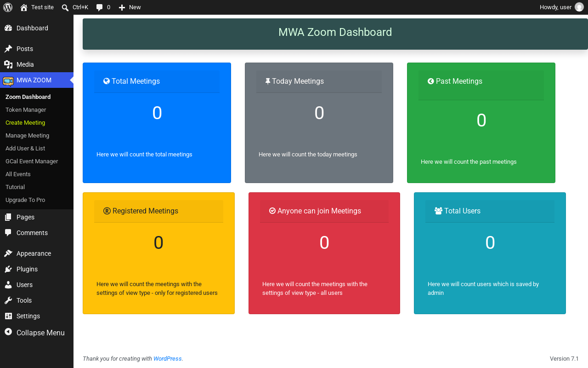588x368 pixels.
Task: Click the WordPress logo icon
Action: coord(8,7)
